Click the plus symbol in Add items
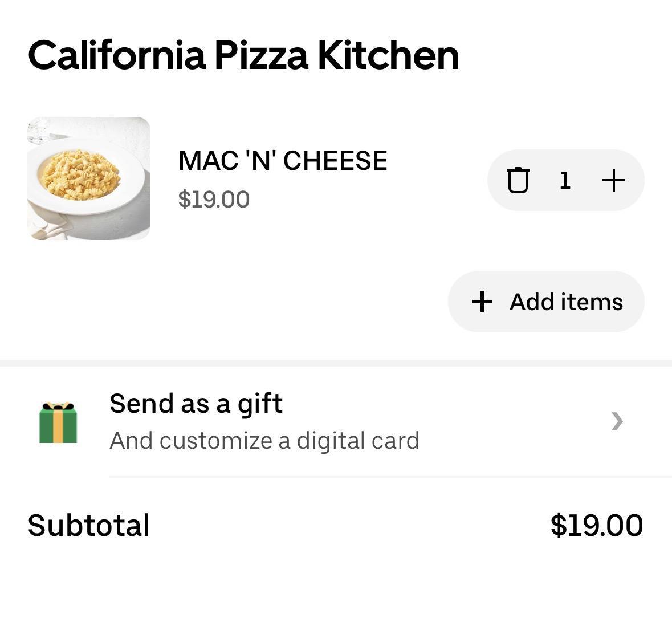The width and height of the screenshot is (672, 622). (482, 302)
